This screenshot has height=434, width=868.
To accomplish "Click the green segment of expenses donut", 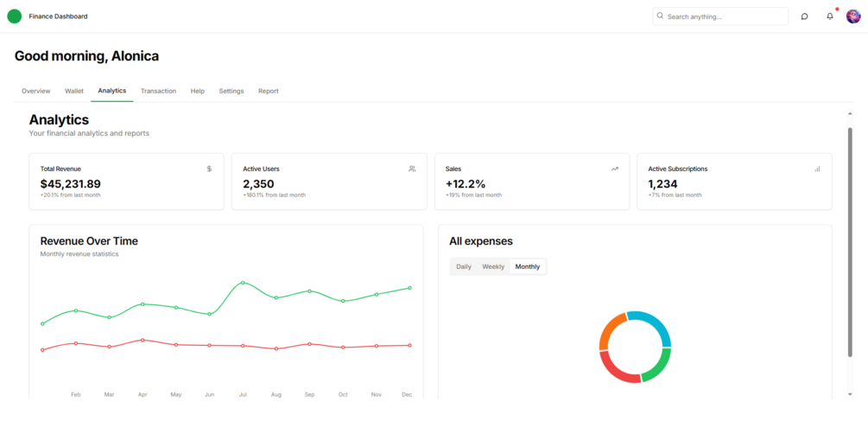I will click(x=660, y=368).
